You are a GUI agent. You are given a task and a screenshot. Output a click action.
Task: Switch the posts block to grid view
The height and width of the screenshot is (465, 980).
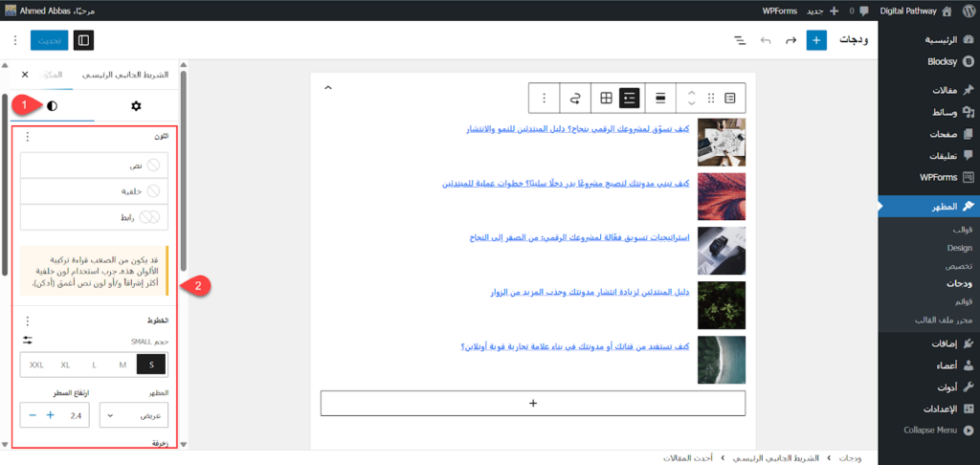point(605,98)
